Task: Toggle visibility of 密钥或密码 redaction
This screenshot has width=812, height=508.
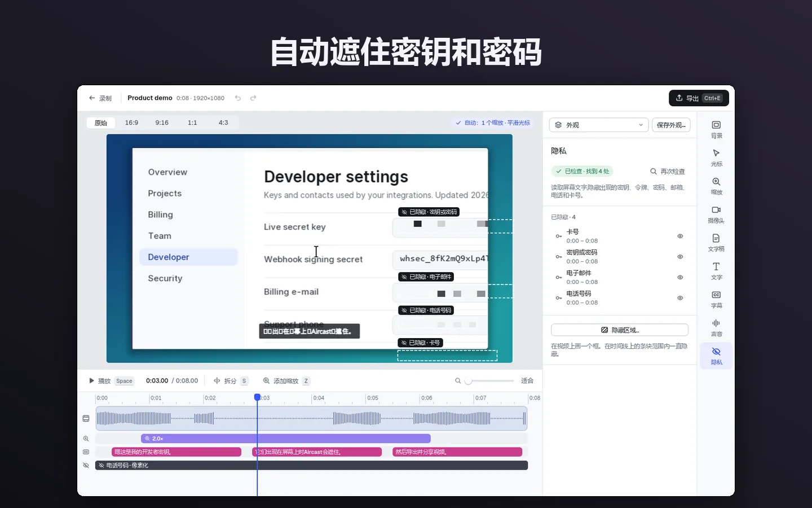Action: (680, 257)
